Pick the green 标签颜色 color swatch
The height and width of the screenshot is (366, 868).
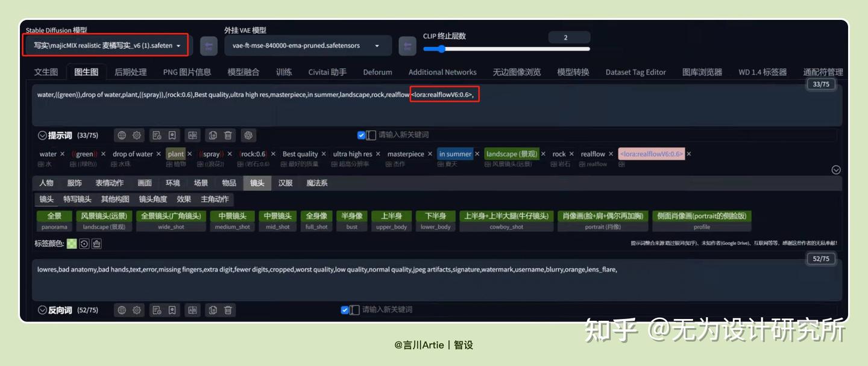pos(72,244)
